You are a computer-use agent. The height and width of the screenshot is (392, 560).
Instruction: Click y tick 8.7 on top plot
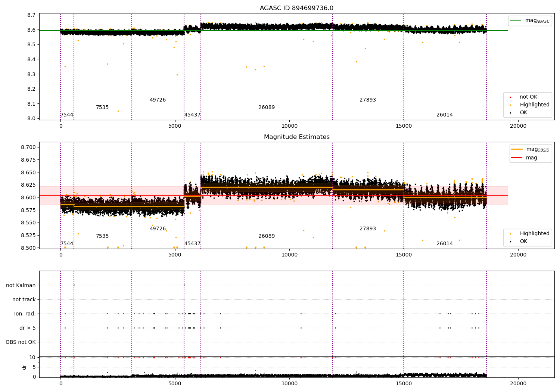pyautogui.click(x=31, y=15)
